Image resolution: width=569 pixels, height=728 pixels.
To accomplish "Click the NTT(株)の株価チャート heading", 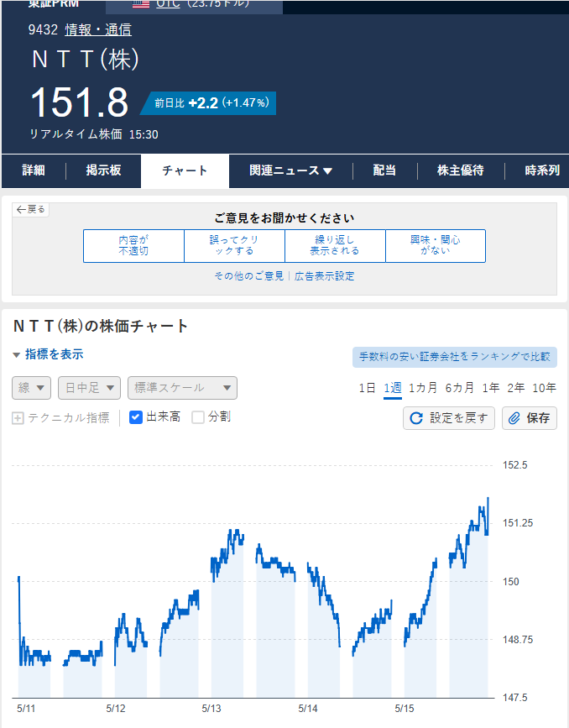I will 100,326.
